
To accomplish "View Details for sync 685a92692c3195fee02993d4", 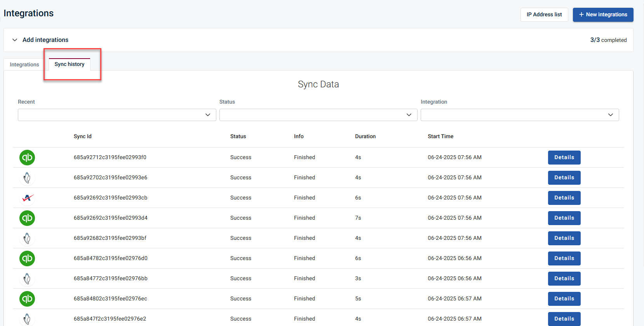I will pyautogui.click(x=564, y=218).
